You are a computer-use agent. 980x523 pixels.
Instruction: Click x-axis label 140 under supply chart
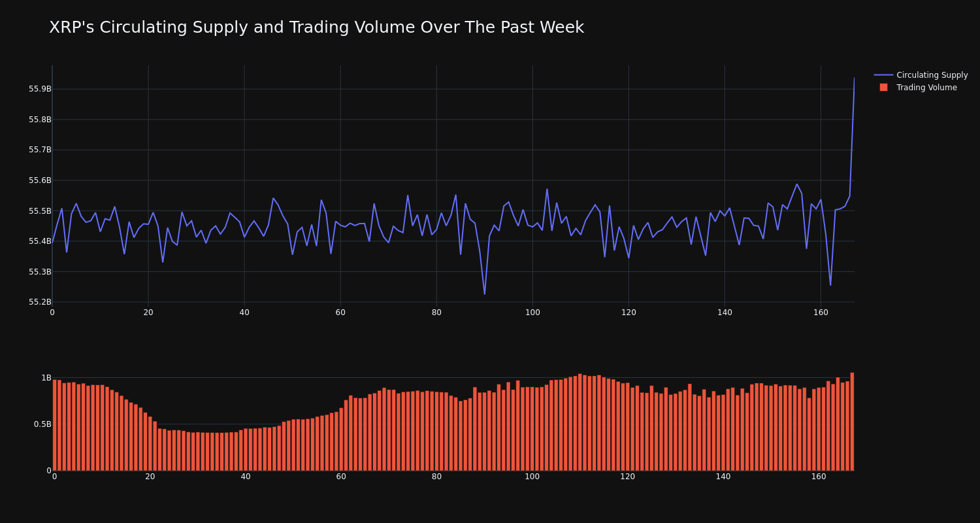click(x=725, y=312)
